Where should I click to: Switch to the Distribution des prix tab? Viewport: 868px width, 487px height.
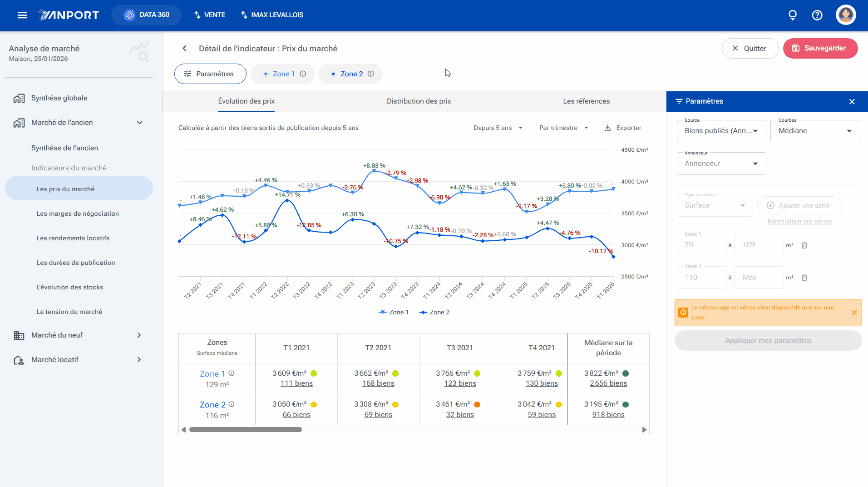419,101
